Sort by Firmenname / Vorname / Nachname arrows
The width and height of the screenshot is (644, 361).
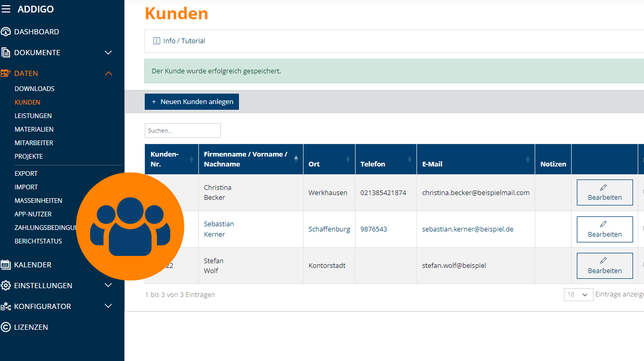click(x=296, y=159)
